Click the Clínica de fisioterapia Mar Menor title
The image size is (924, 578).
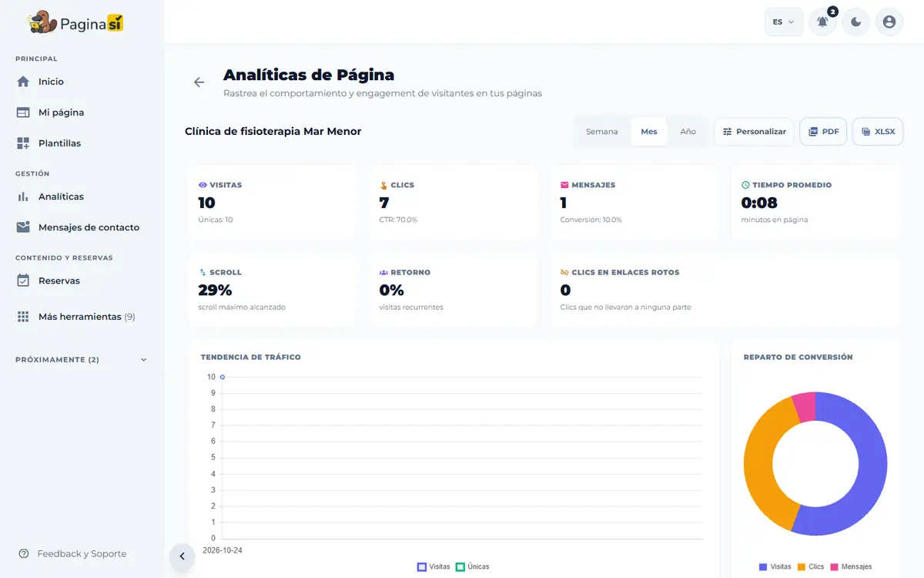pos(273,132)
